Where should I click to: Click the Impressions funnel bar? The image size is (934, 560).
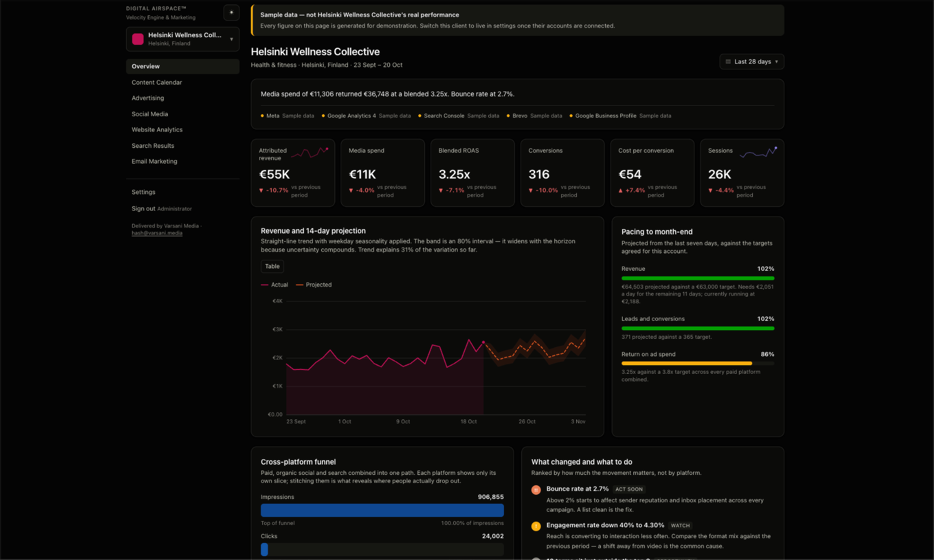(382, 510)
